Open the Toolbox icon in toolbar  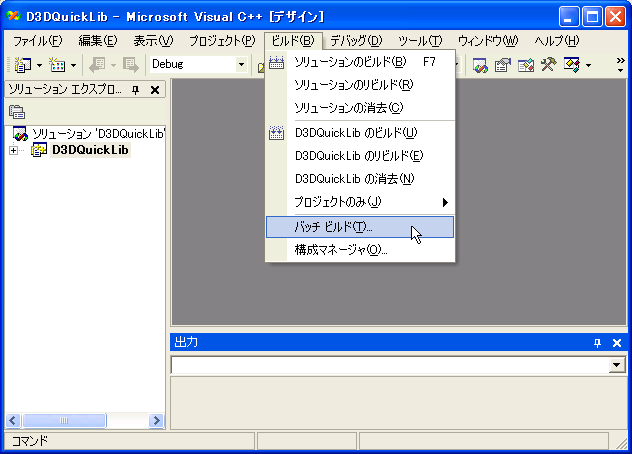click(x=548, y=65)
